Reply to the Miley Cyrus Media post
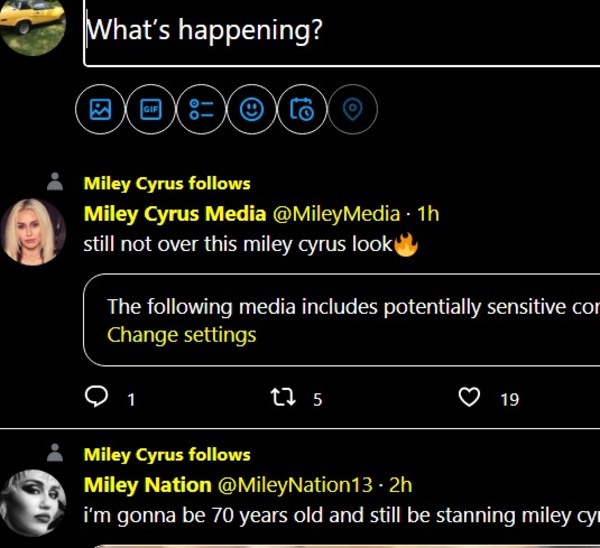The height and width of the screenshot is (548, 600). pos(97,399)
